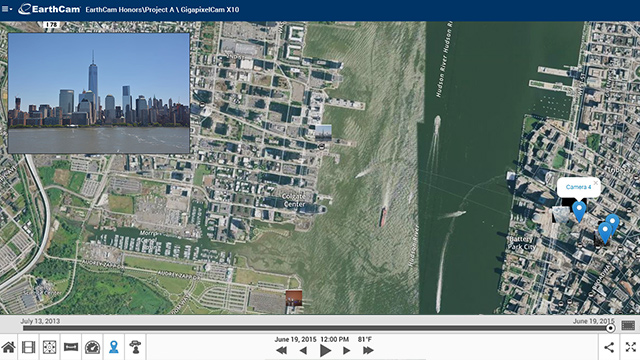Open the speedometer gauge icon
640x360 pixels.
pos(92,347)
